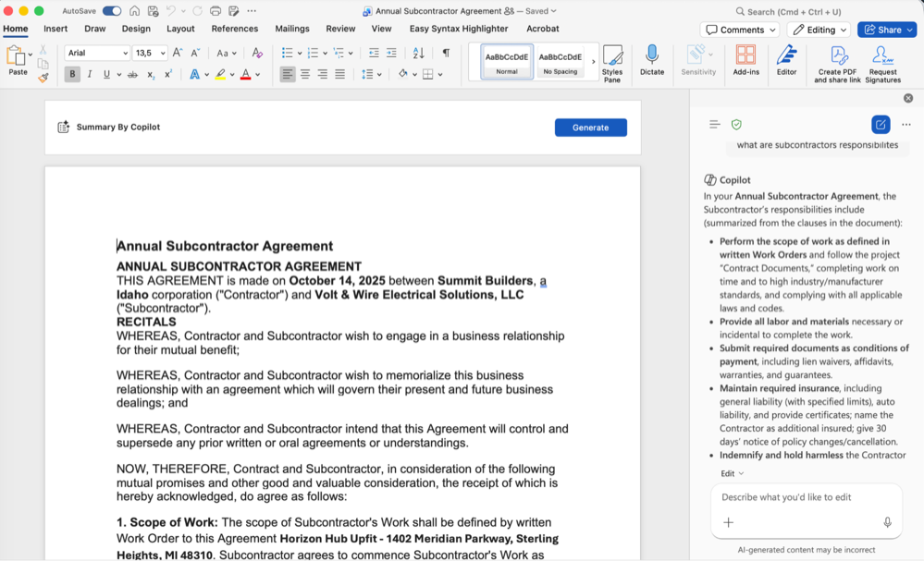The image size is (924, 561).
Task: Click the Format Painter brush icon
Action: click(x=43, y=77)
